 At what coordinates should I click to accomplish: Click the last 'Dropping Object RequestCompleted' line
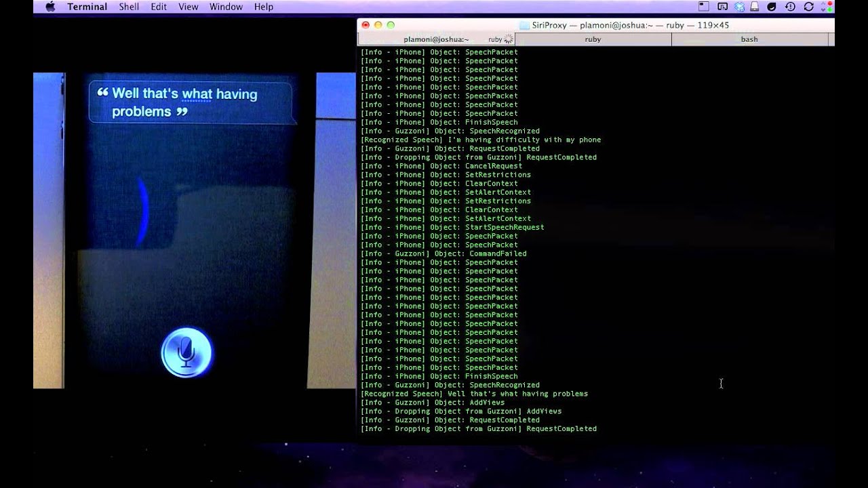tap(478, 429)
